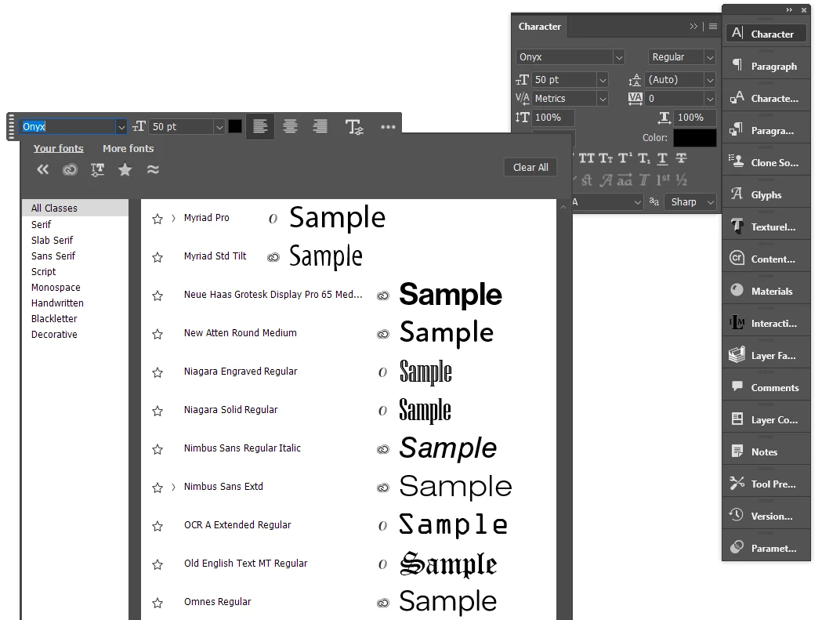Open font family dropdown in options bar
This screenshot has width=840, height=620.
pyautogui.click(x=121, y=127)
